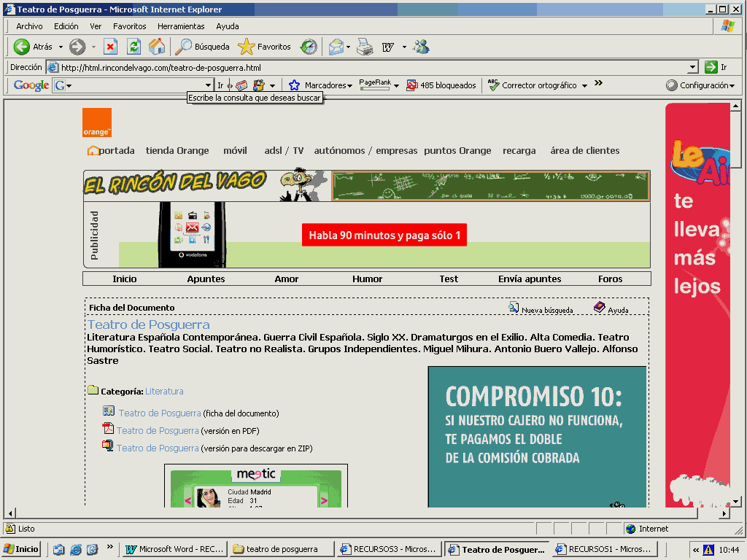Open Teatro de Posguerra PDF version link
Image resolution: width=747 pixels, height=560 pixels.
pyautogui.click(x=158, y=430)
